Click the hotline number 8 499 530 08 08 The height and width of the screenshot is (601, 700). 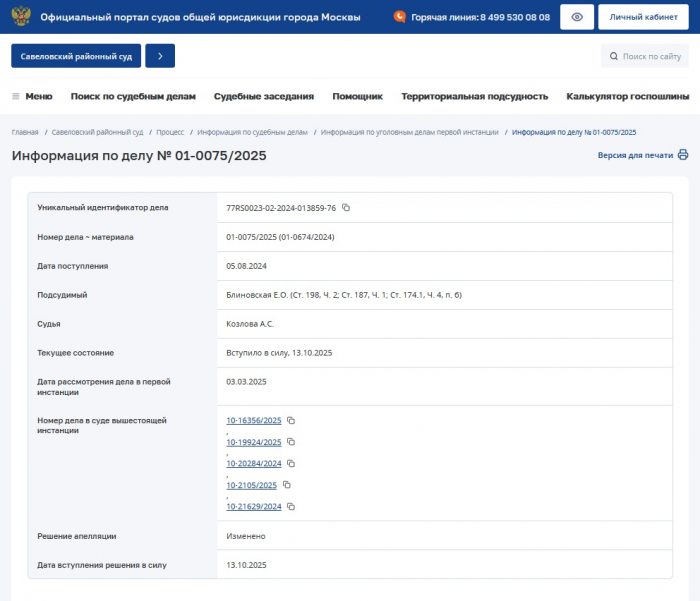[515, 17]
